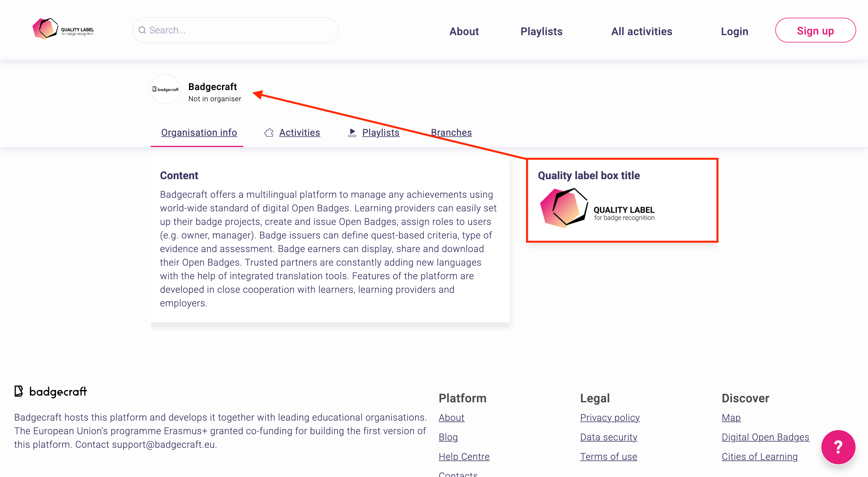Open the Activities tab
This screenshot has height=477, width=868.
tap(299, 133)
